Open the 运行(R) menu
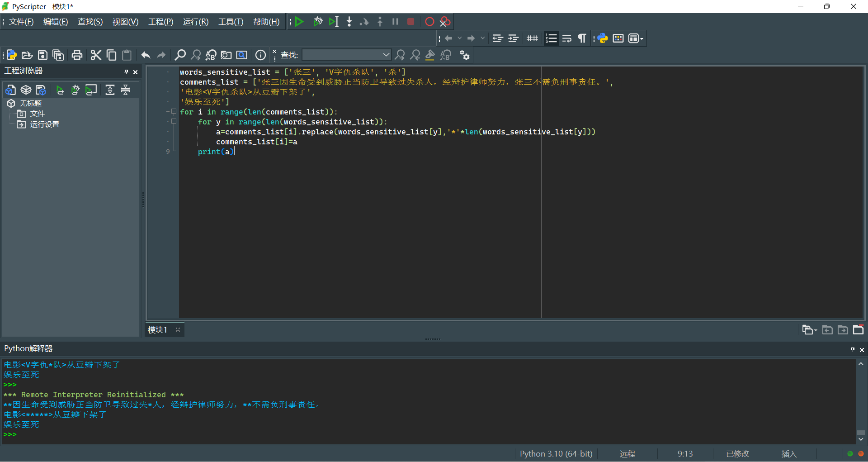The width and height of the screenshot is (868, 462). [195, 22]
